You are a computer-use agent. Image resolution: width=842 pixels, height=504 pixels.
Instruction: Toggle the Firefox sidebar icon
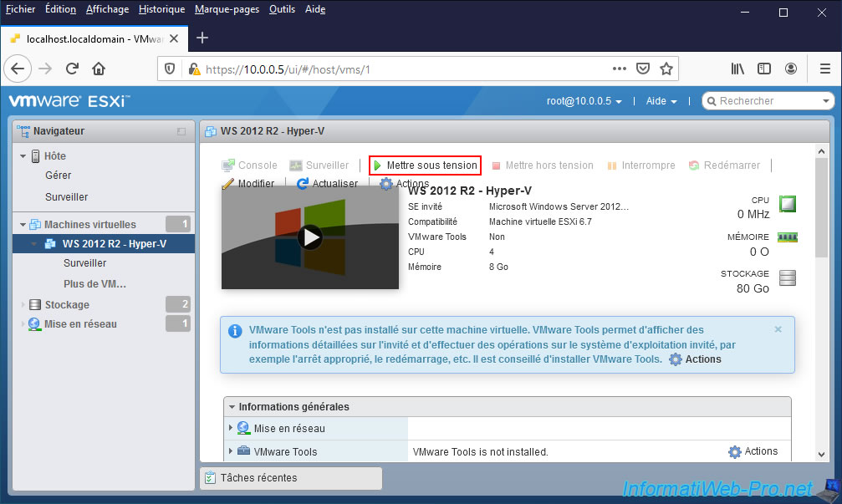click(764, 69)
